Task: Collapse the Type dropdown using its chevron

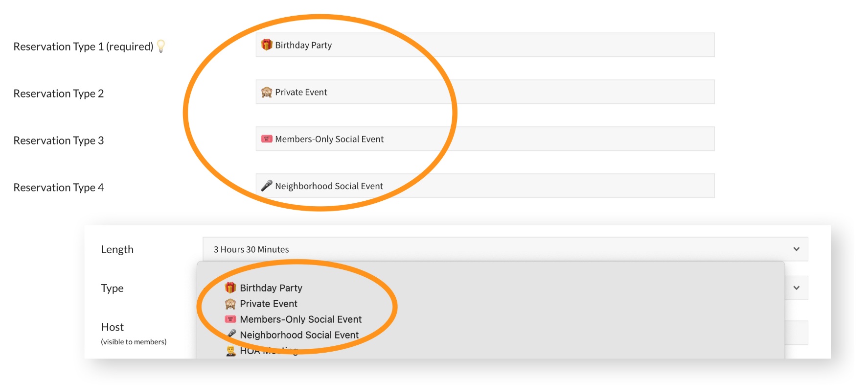Action: point(796,288)
